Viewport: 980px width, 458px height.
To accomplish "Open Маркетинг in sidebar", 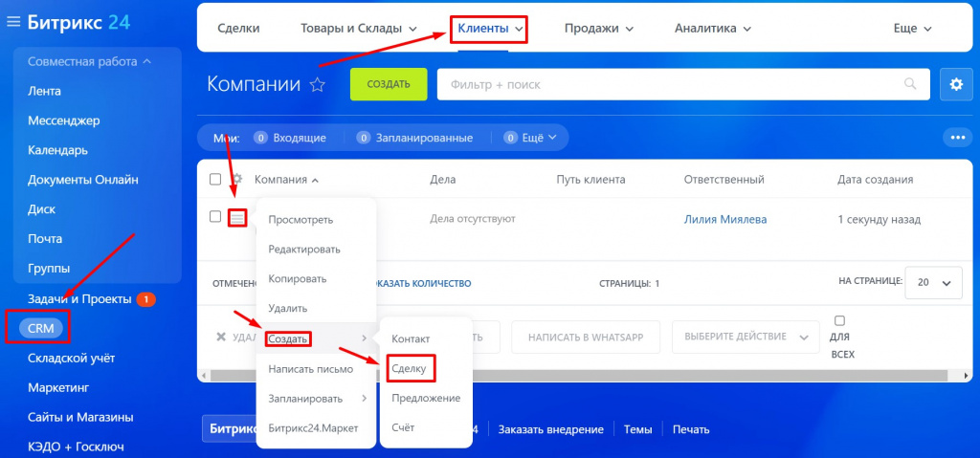I will [58, 388].
